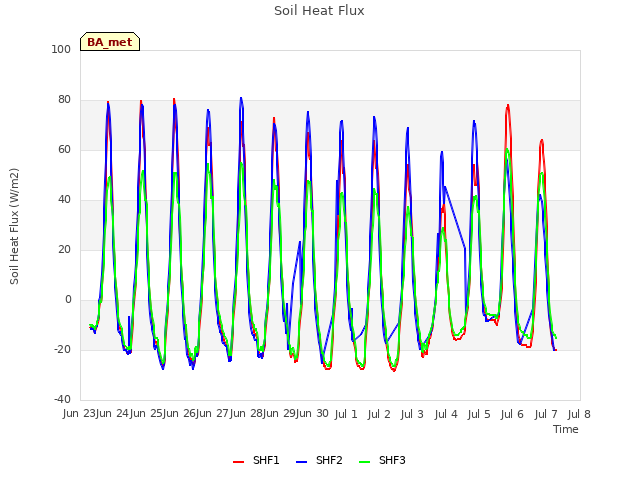Screen dimensions: 640x480
Task: Click the -20 y-axis tick label
Action: 62,349
